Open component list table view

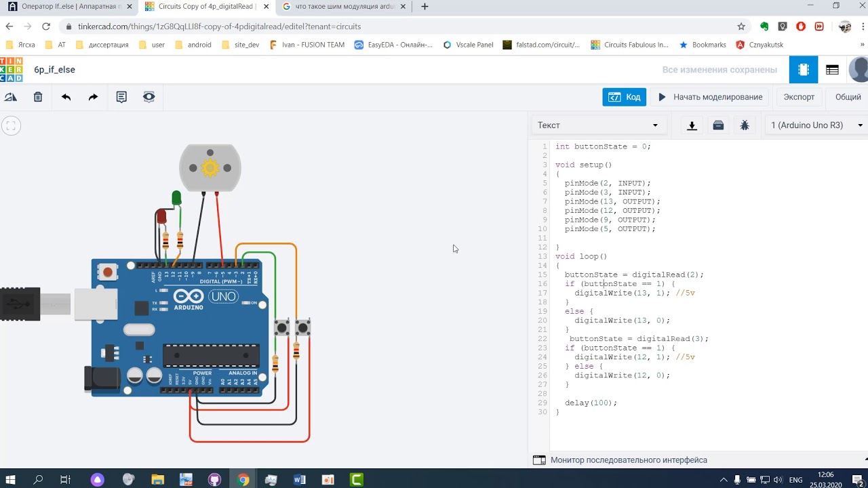click(x=832, y=70)
